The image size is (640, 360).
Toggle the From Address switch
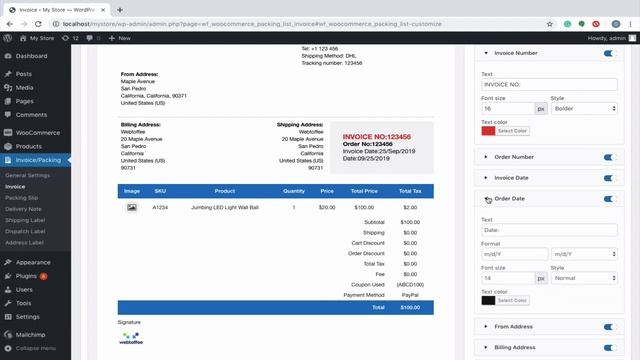pos(608,327)
